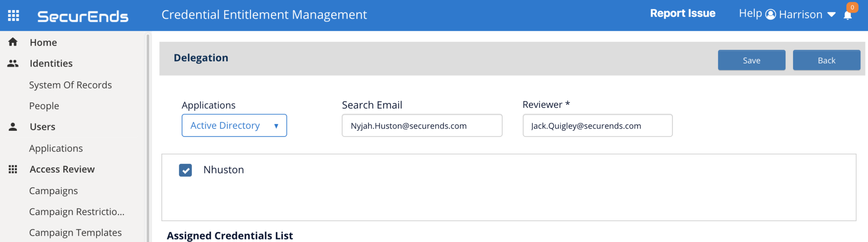Click the Reviewer email field
868x242 pixels.
(x=597, y=126)
